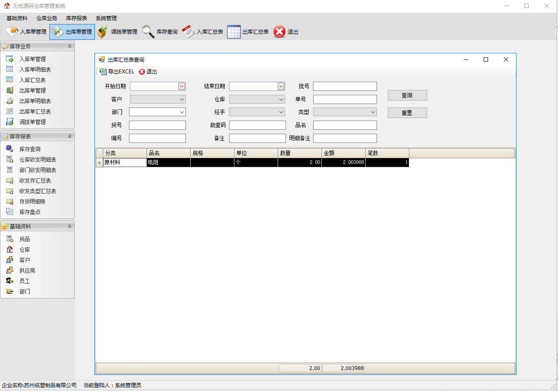Select 入库单明细表 in the sidebar

click(x=35, y=69)
